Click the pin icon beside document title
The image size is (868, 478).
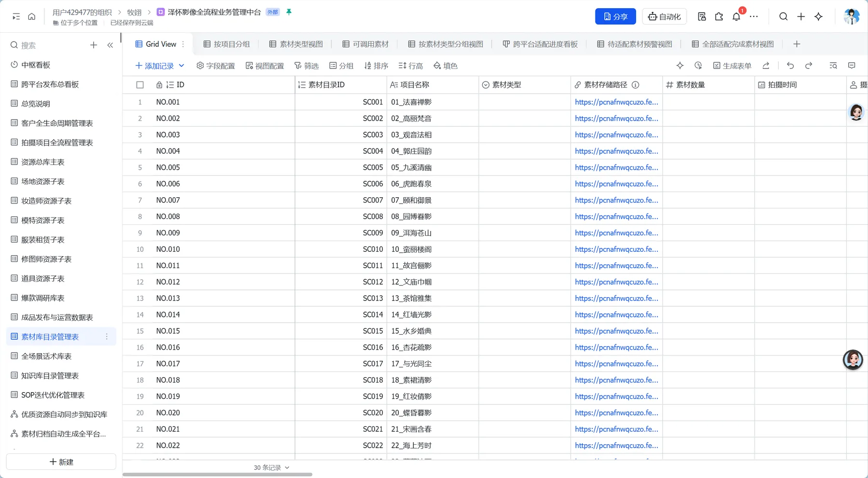(x=289, y=12)
